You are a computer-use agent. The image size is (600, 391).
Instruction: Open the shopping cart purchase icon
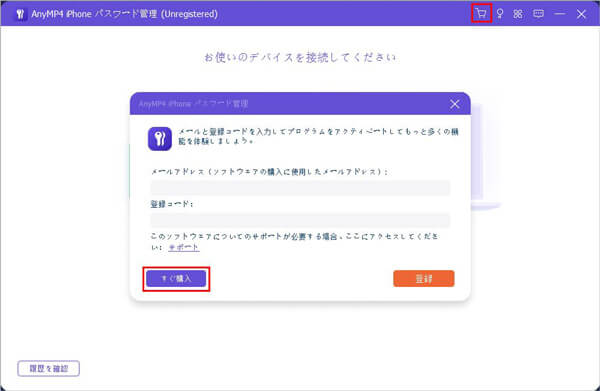tap(481, 13)
